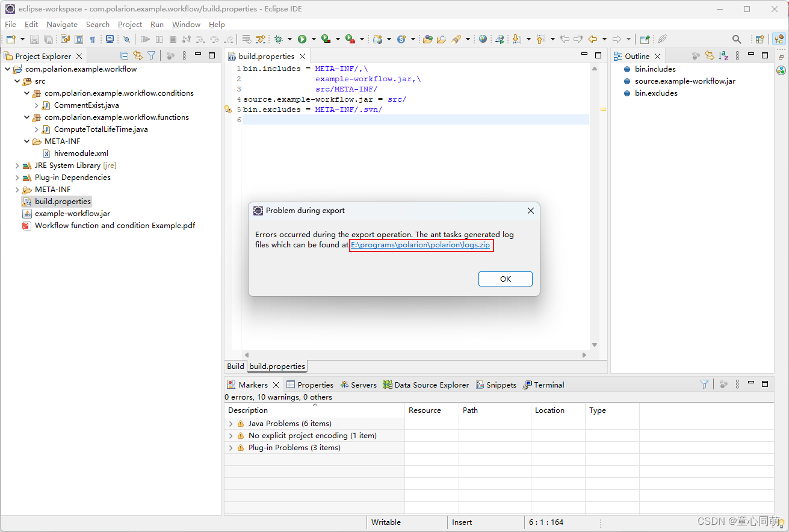Expand the Plug-in Problems marker group
Screen dimensions: 789x532
coord(231,448)
